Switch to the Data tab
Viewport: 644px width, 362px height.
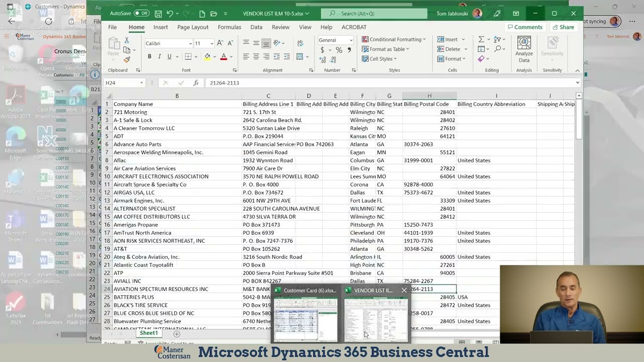point(256,27)
